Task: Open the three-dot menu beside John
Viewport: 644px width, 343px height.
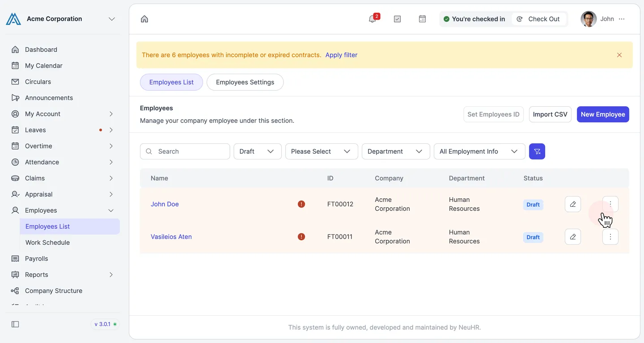Action: pyautogui.click(x=622, y=19)
